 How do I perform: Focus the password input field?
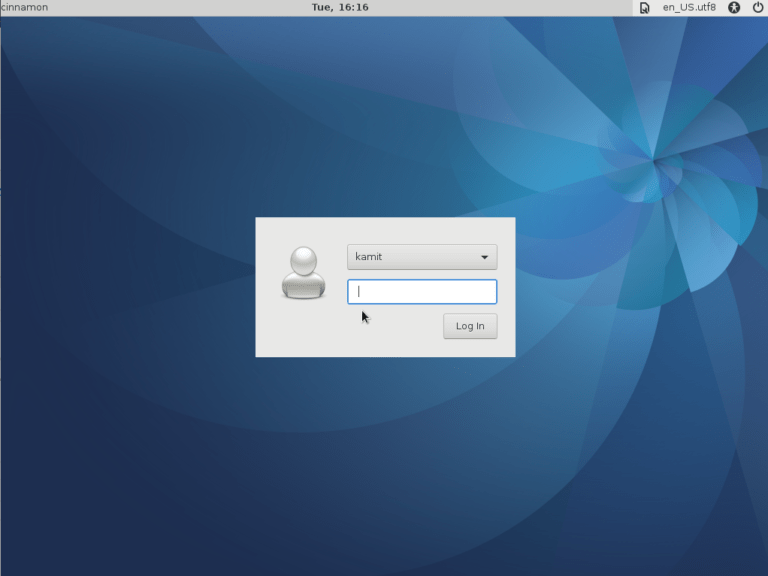click(422, 291)
